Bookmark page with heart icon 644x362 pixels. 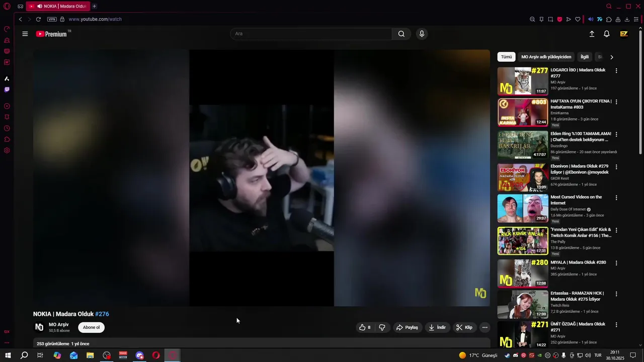578,19
